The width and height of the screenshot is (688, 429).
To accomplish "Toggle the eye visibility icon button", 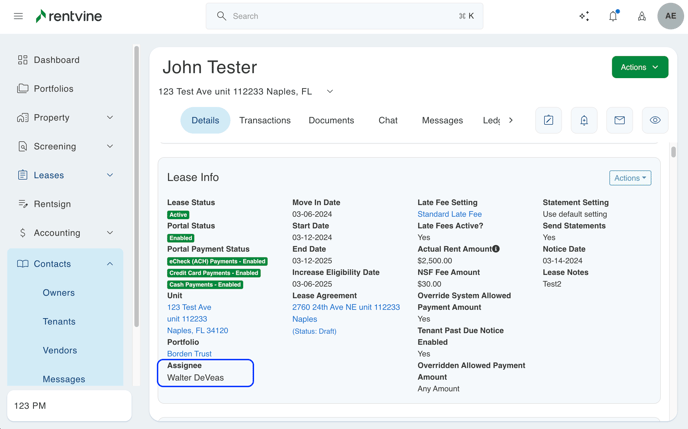I will click(655, 120).
